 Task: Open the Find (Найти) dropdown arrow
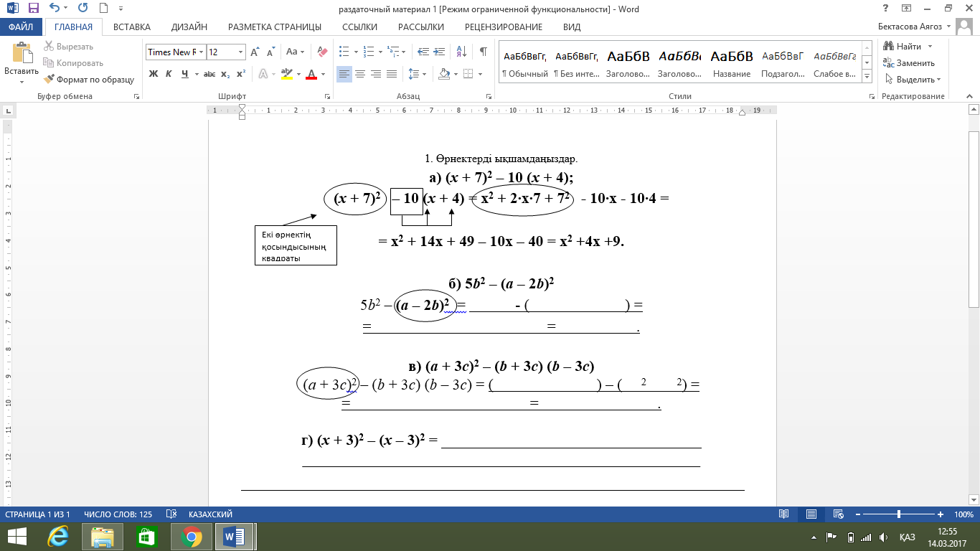(x=930, y=47)
